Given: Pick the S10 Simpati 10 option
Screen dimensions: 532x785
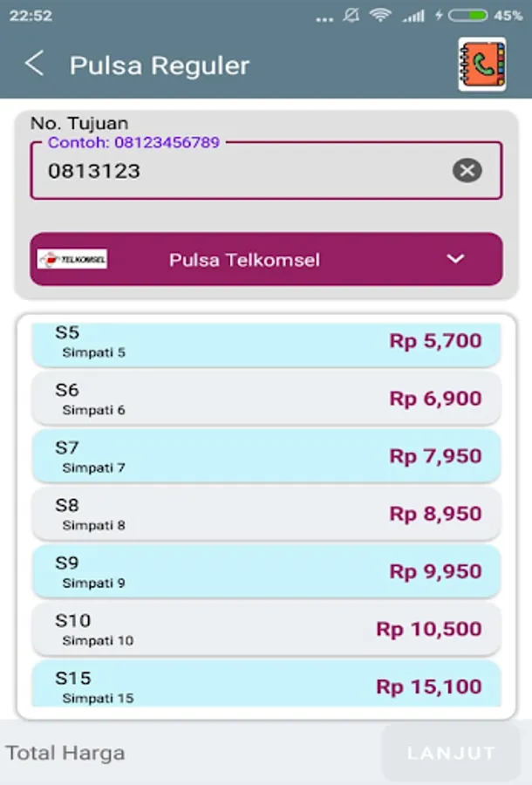Looking at the screenshot, I should pyautogui.click(x=266, y=629).
